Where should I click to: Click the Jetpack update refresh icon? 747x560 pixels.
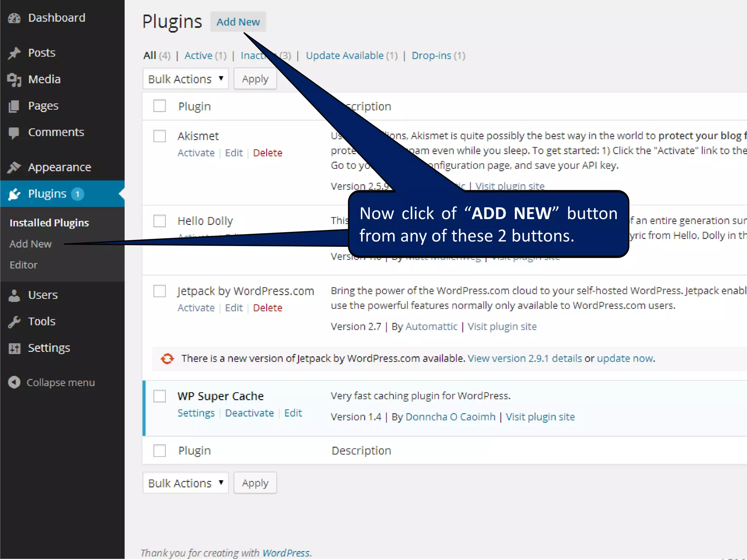(167, 358)
